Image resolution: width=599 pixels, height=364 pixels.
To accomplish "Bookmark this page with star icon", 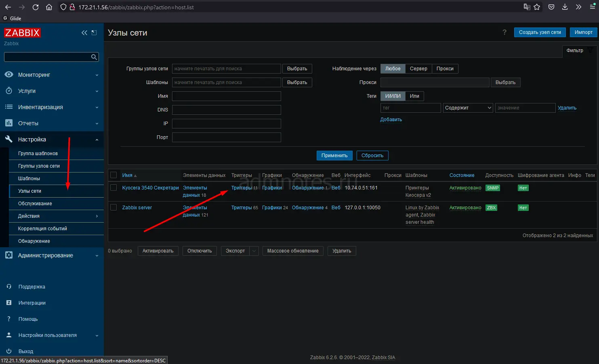I will [x=537, y=7].
